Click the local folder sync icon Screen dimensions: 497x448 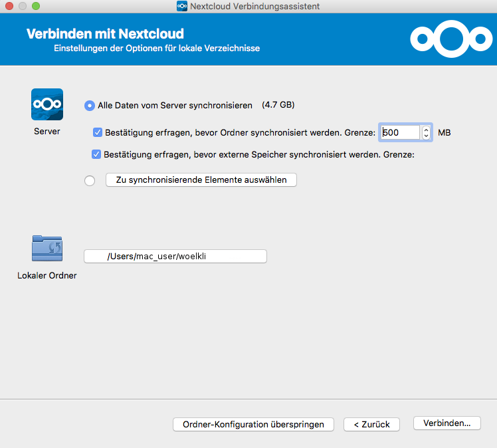tap(47, 248)
